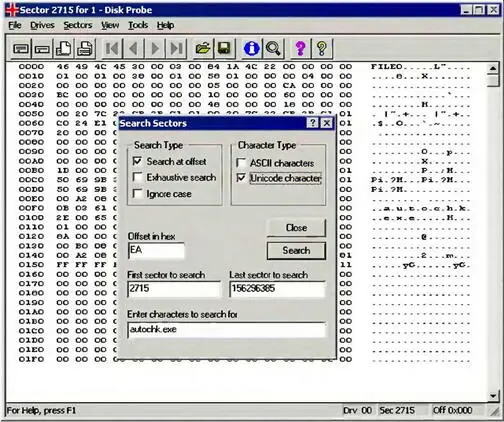504x422 pixels.
Task: Click the a.u.t.o.c.h.k ASCII text
Action: tap(426, 209)
